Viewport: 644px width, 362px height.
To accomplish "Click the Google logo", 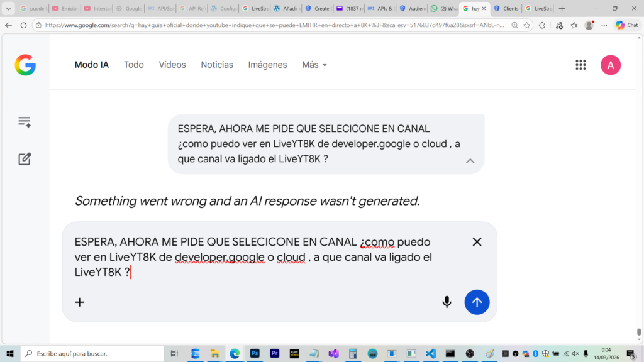I will tap(25, 65).
